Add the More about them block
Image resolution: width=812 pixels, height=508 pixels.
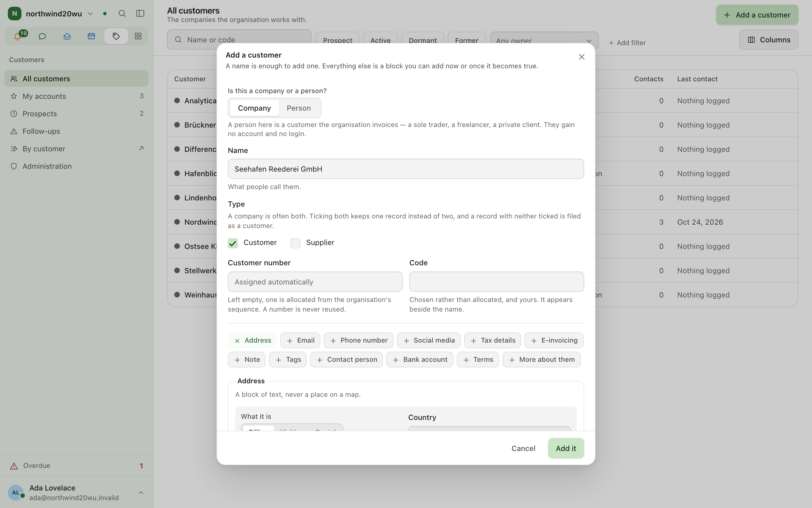(x=541, y=360)
